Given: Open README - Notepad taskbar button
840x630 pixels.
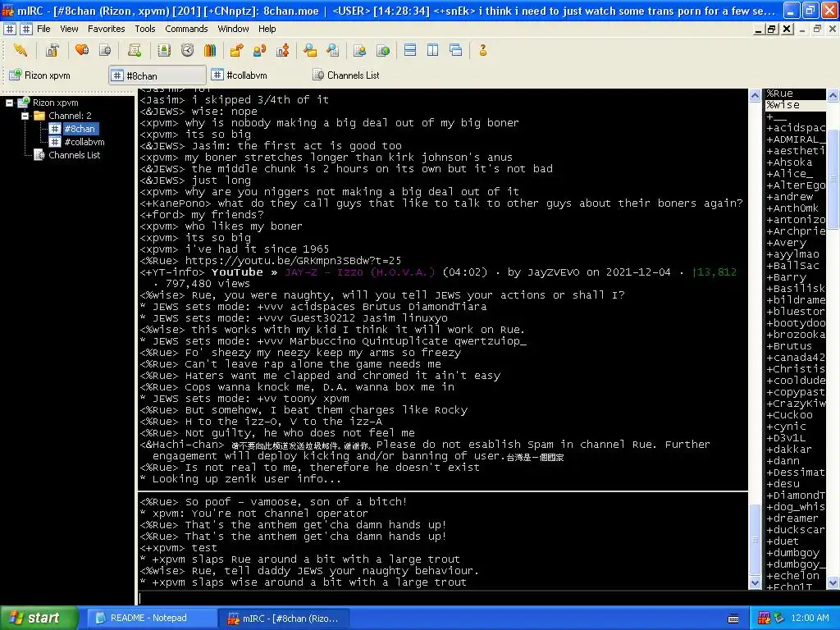Looking at the screenshot, I should tap(151, 619).
